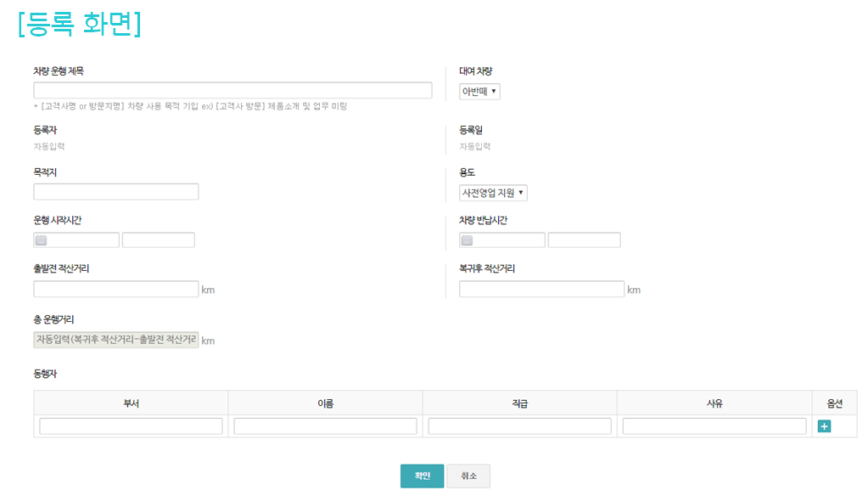Image resolution: width=868 pixels, height=496 pixels.
Task: Select the 운행 시작시간 date text box
Action: [x=83, y=240]
